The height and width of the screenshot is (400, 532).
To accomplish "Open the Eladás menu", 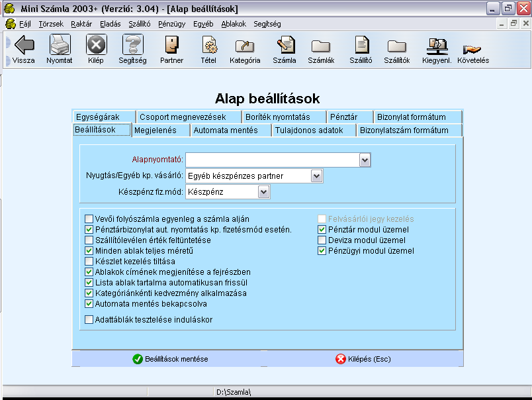I will pos(111,24).
